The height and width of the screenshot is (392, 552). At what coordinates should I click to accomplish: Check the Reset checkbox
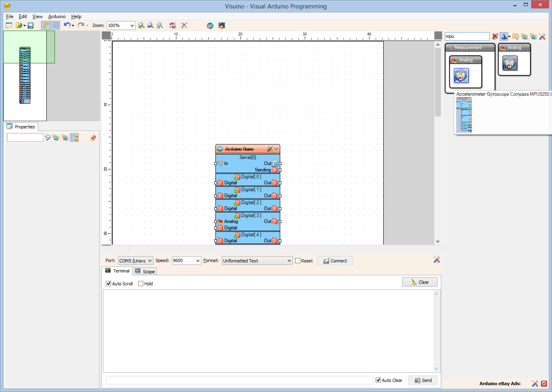click(x=298, y=261)
